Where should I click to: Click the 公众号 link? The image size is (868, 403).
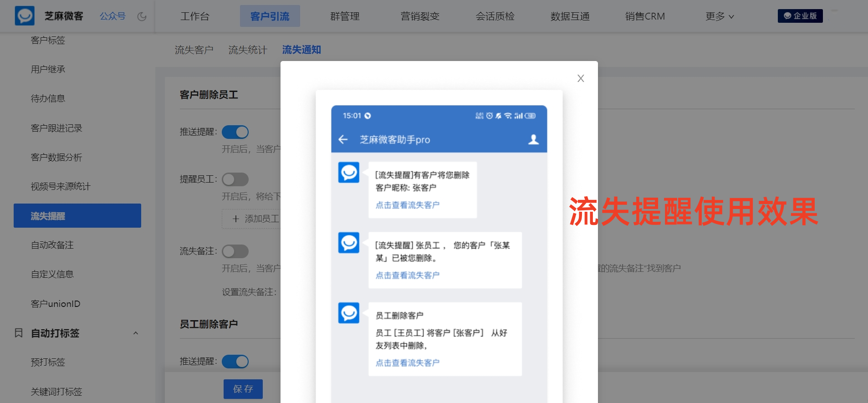pos(112,16)
